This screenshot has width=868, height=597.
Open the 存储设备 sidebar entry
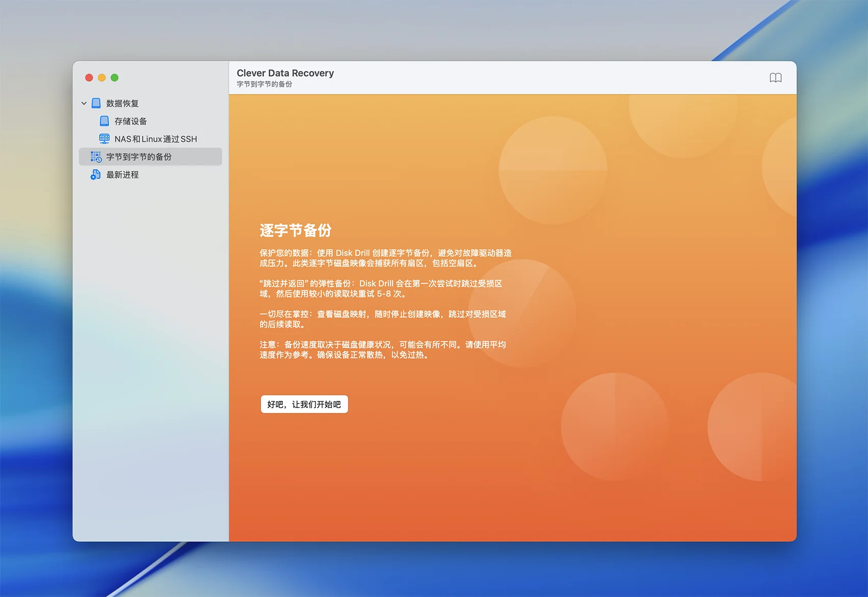point(131,121)
